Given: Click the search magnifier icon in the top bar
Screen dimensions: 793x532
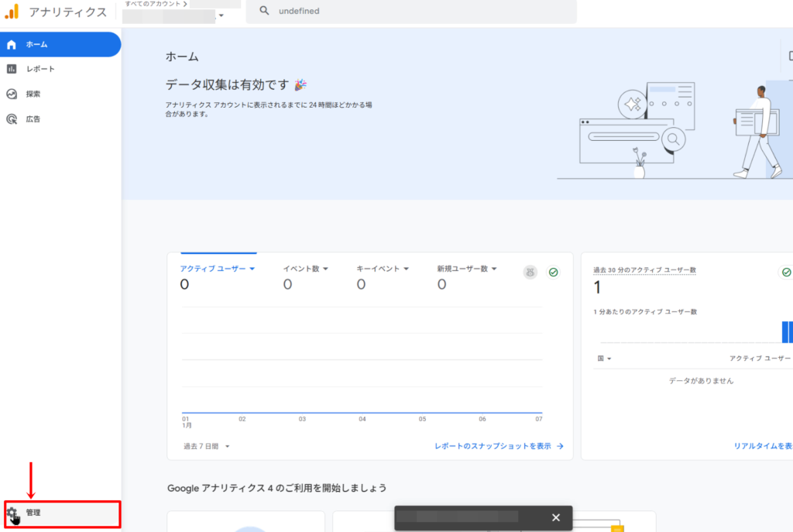Looking at the screenshot, I should click(x=263, y=11).
